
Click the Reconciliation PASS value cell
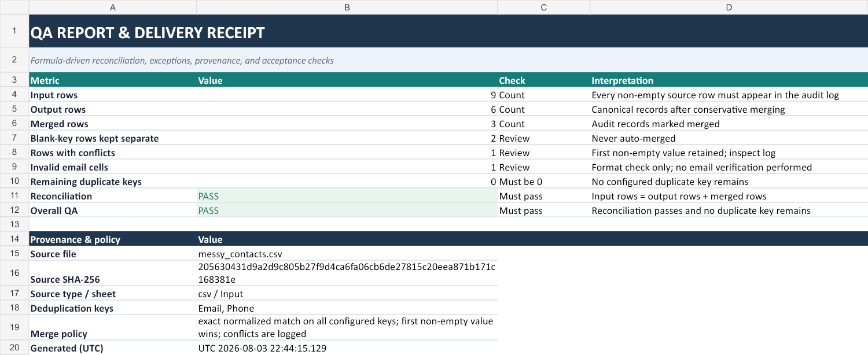[347, 196]
